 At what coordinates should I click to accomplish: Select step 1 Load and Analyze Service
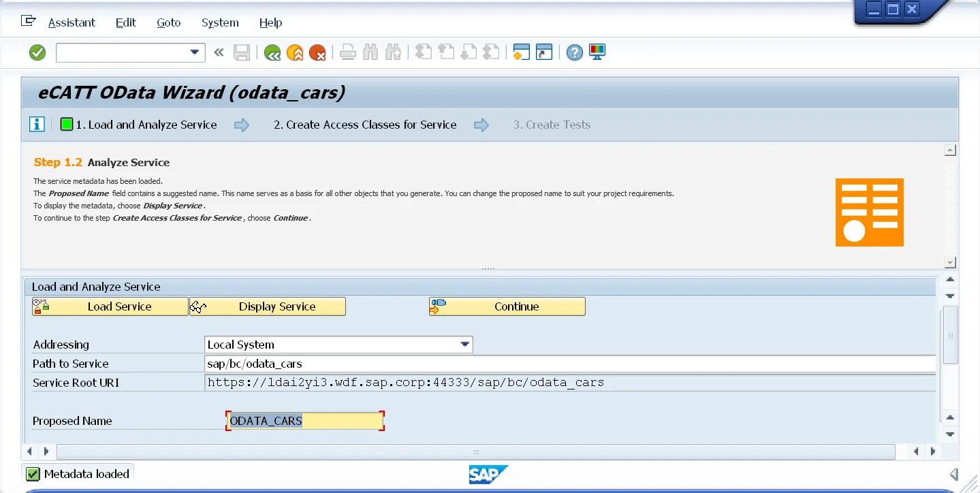[139, 125]
